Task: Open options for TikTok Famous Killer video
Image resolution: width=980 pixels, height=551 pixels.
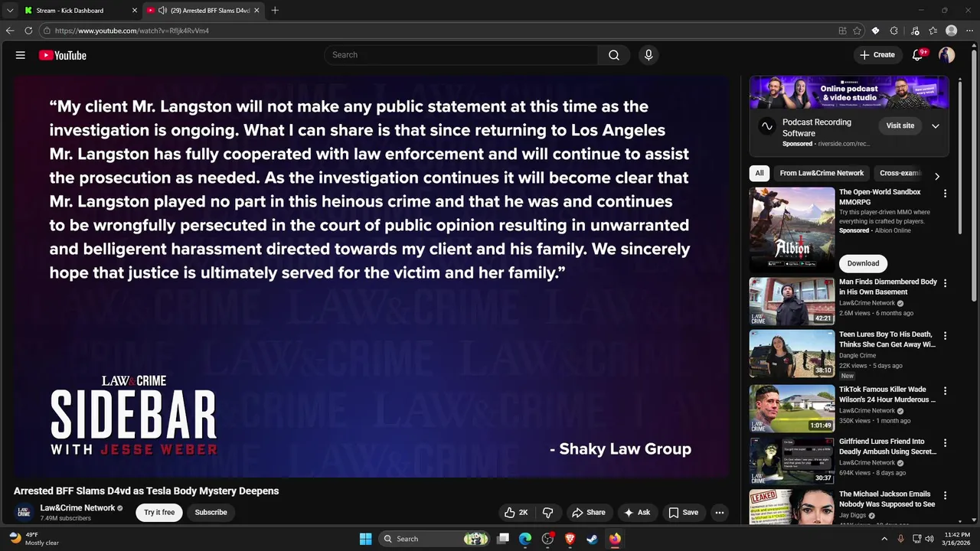Action: pyautogui.click(x=945, y=390)
